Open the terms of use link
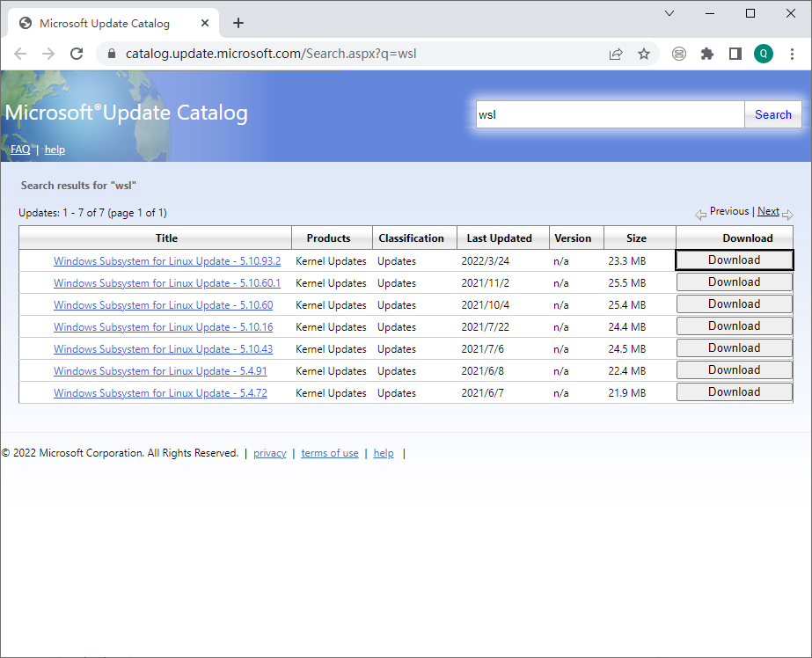The width and height of the screenshot is (812, 658). [330, 453]
